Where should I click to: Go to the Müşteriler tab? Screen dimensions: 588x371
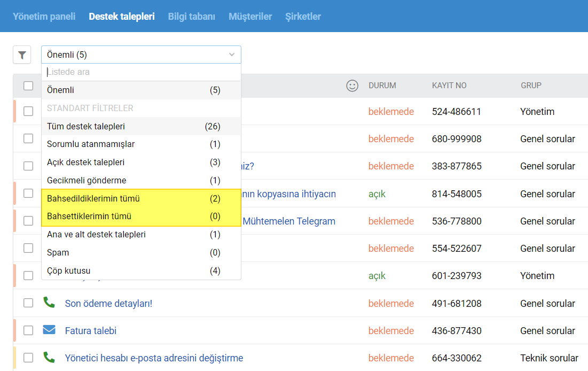pos(250,17)
